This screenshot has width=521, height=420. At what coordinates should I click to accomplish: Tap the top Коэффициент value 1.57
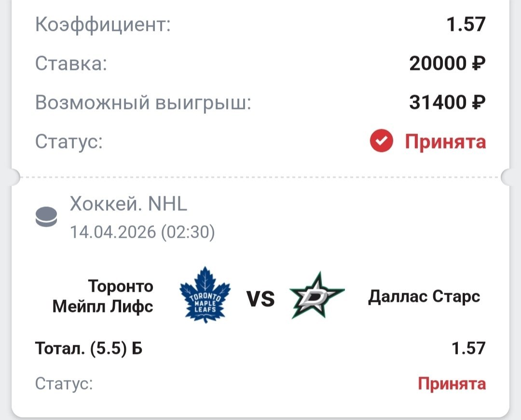tap(466, 24)
